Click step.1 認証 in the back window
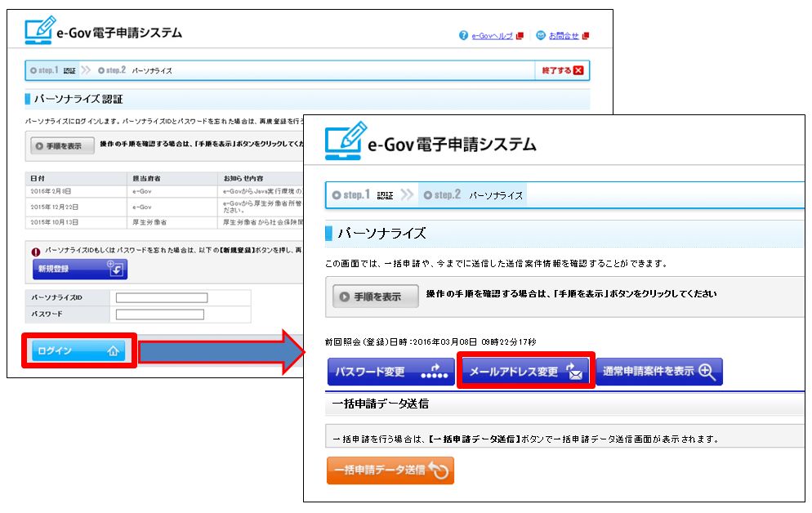Screen dimensions: 812x513 pos(53,70)
